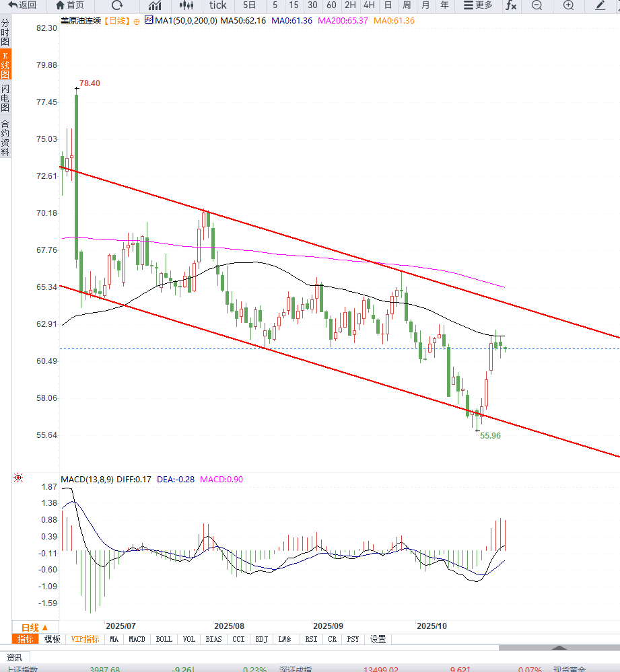
Task: Zoom in with the plus magnifier
Action: pyautogui.click(x=569, y=5)
